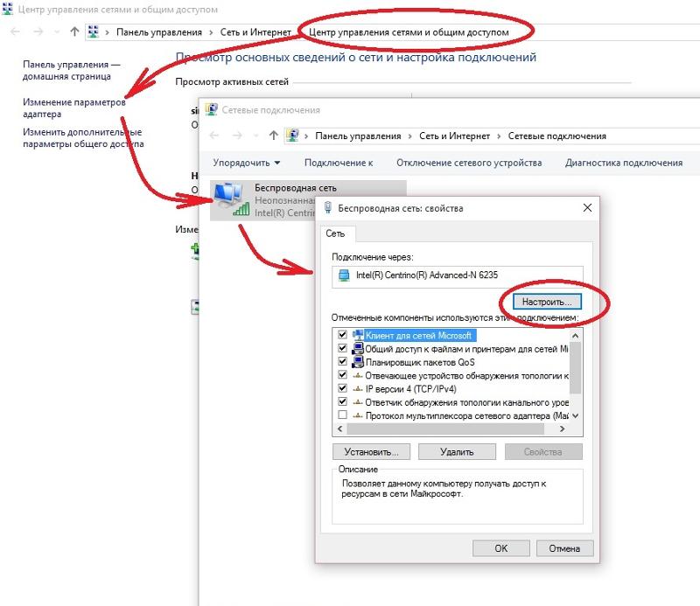Click the OK button in properties dialog

(500, 548)
